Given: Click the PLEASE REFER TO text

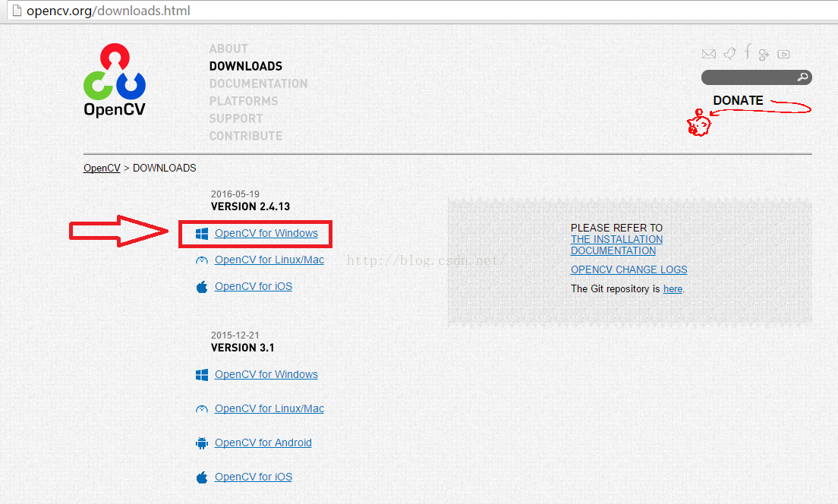Looking at the screenshot, I should (x=616, y=228).
